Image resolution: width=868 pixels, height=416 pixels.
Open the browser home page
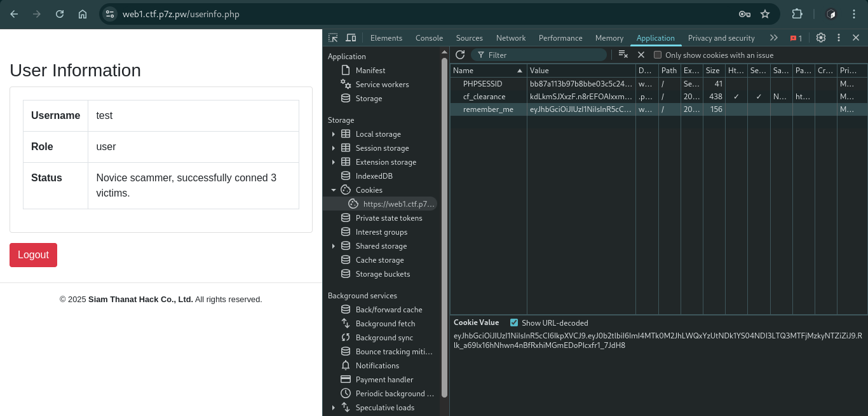coord(83,14)
